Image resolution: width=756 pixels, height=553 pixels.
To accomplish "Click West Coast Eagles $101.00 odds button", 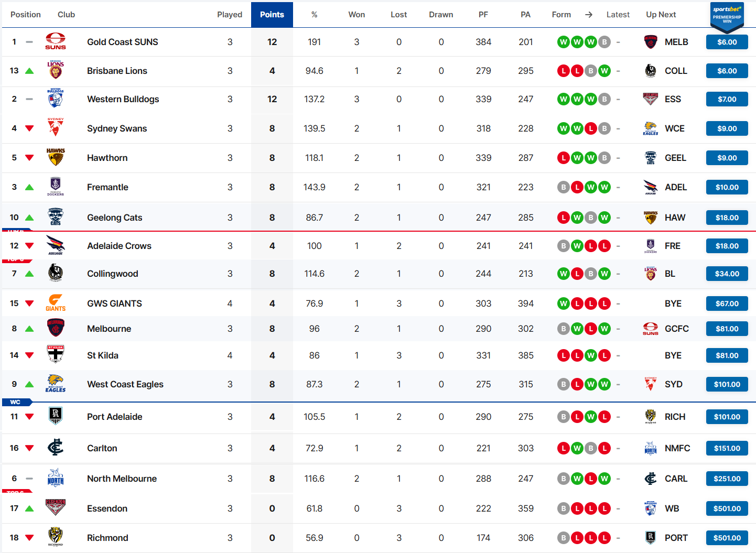I will click(727, 384).
